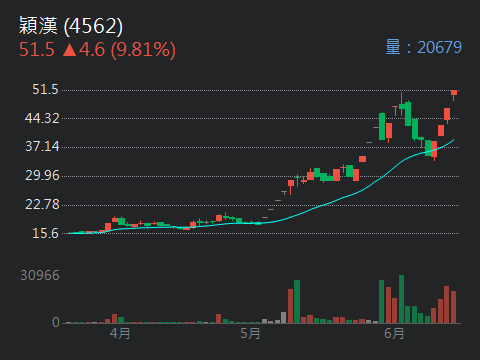Select the 22.78 price axis label
The width and height of the screenshot is (480, 360).
pyautogui.click(x=42, y=204)
